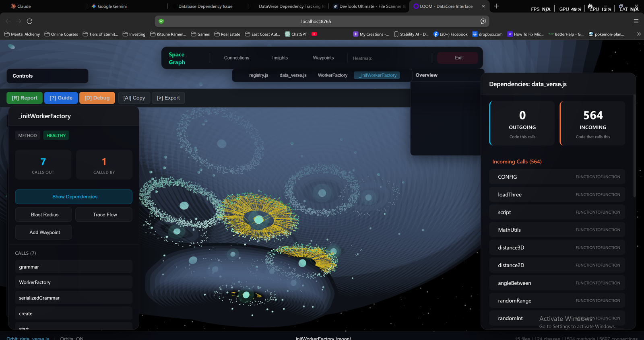This screenshot has width=644, height=340.
Task: Open the Mental Alchemy bookmark folder
Action: (x=22, y=34)
